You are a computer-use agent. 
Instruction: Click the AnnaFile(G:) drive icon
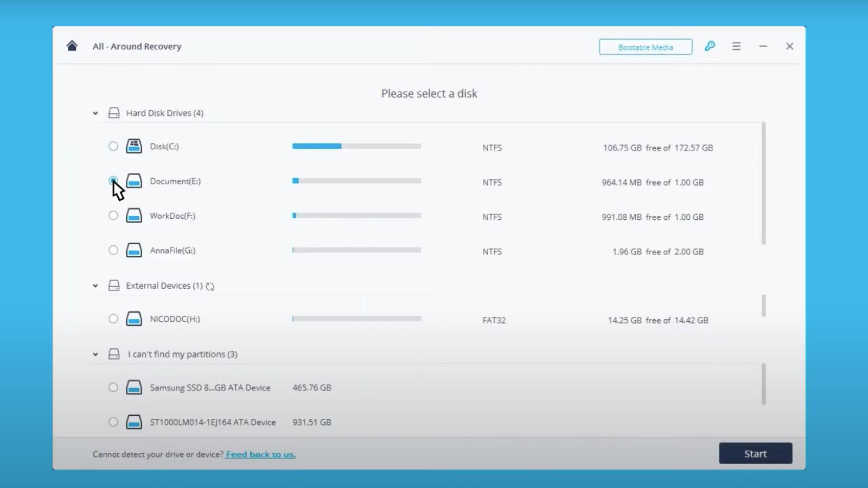pyautogui.click(x=134, y=250)
